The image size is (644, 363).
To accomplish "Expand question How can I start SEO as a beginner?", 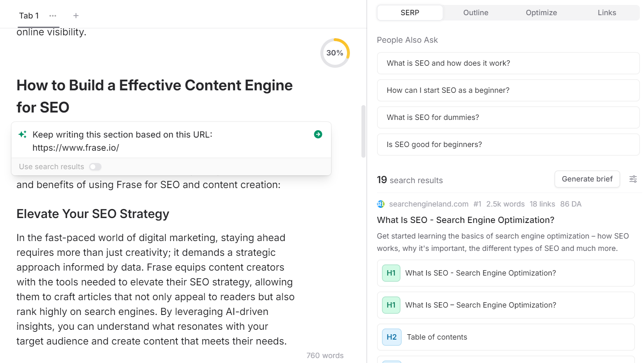I will [508, 90].
